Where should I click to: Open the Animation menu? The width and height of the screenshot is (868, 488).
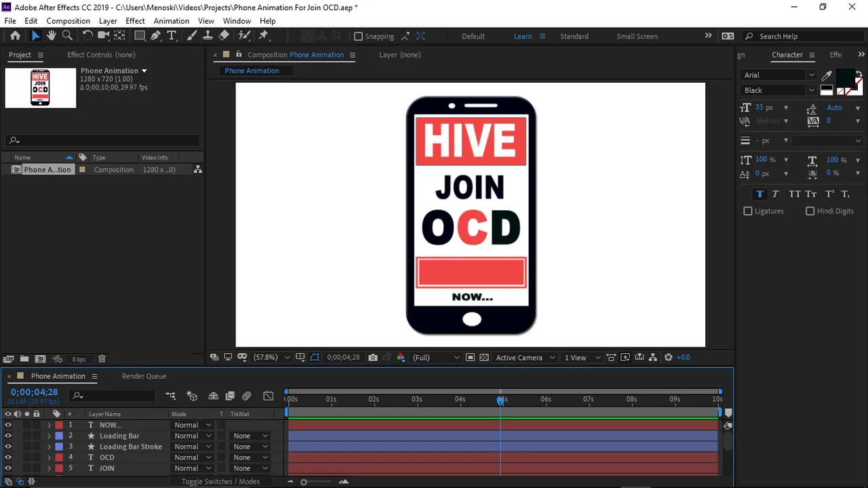[x=171, y=21]
